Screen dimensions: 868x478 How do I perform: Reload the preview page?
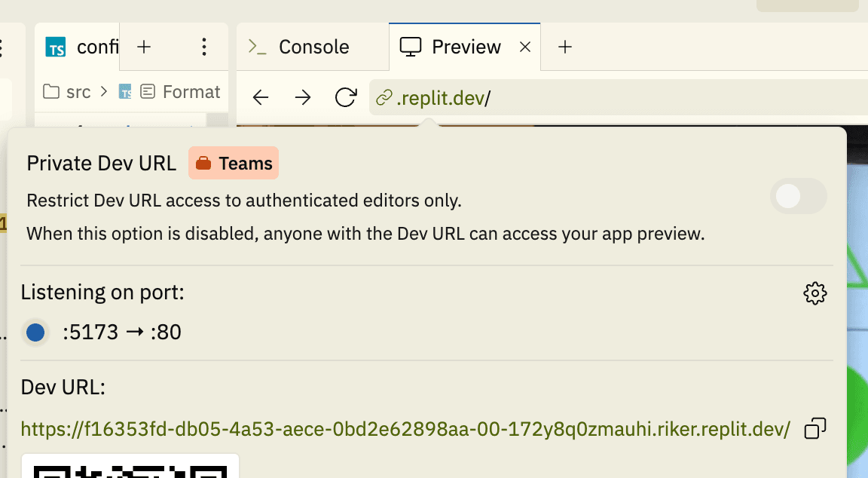[345, 97]
